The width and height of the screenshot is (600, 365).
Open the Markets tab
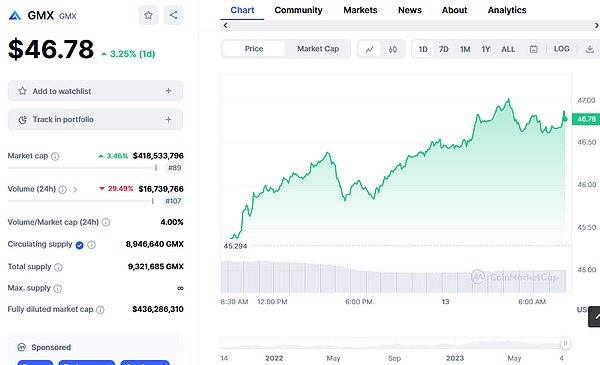pyautogui.click(x=360, y=10)
